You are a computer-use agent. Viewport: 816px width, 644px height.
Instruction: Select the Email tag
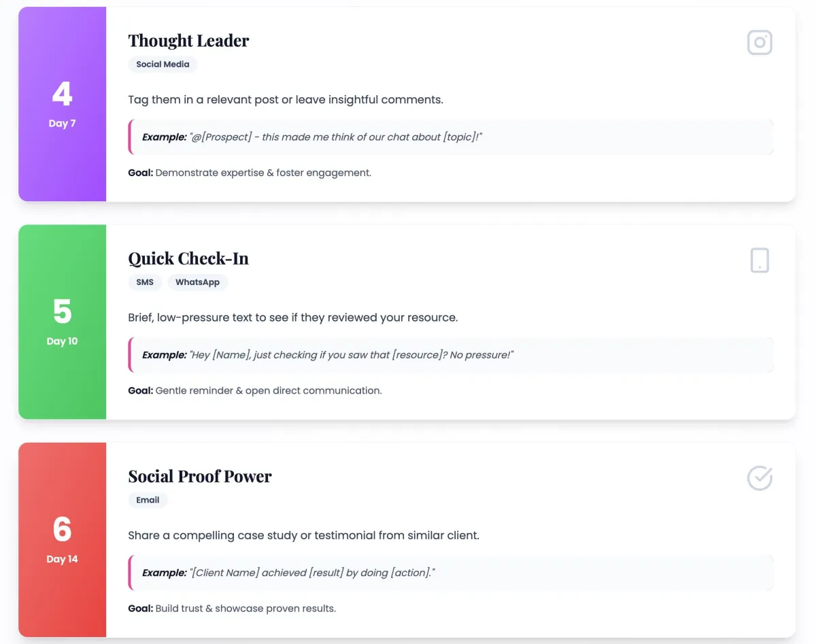coord(148,500)
